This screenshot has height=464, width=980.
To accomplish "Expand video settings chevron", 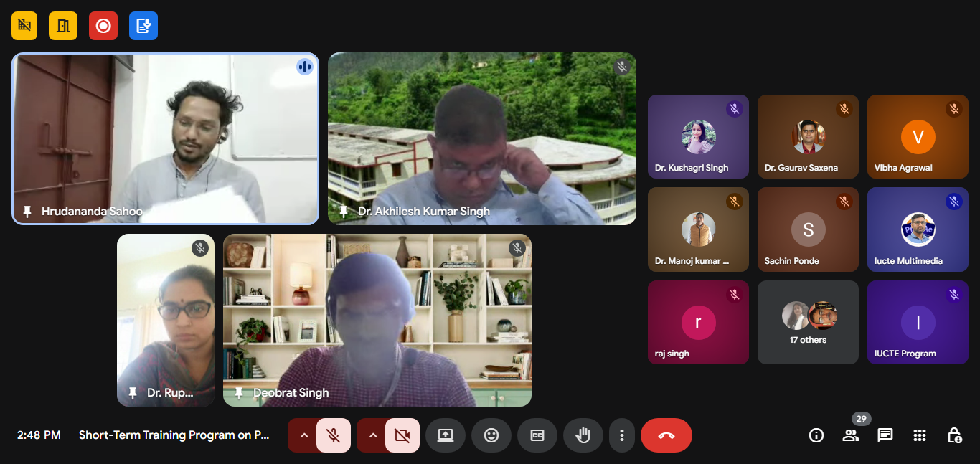I will point(372,435).
